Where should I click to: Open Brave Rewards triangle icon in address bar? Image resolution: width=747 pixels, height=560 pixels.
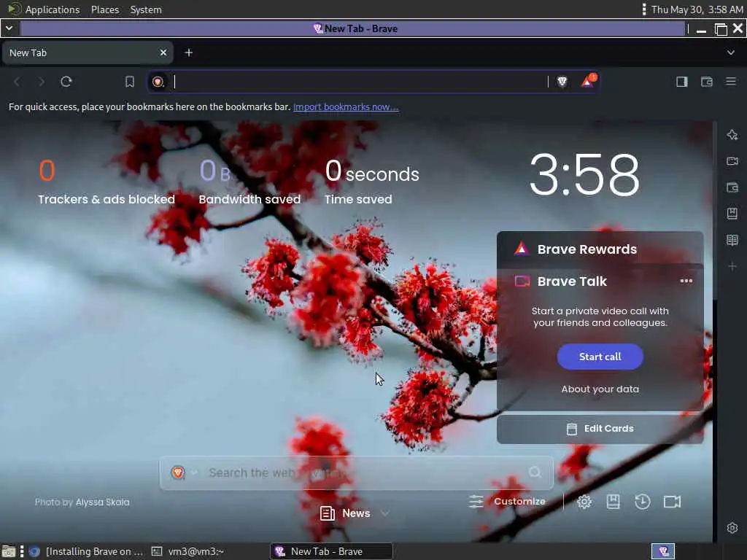click(589, 81)
